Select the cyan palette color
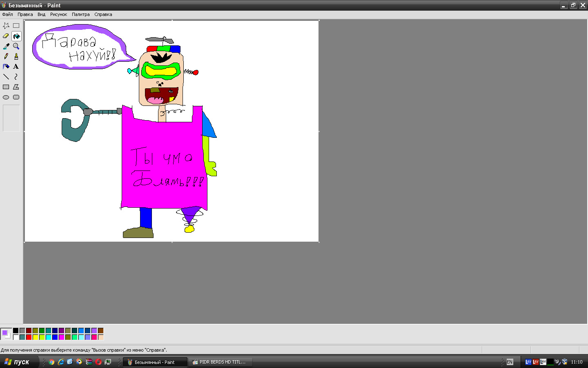Screen dimensions: 588x368 [x=48, y=337]
